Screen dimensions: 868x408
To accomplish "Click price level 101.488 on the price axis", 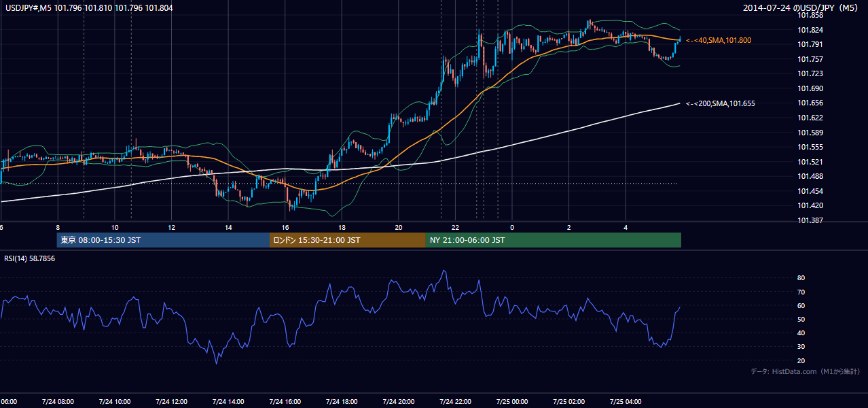I will (811, 176).
